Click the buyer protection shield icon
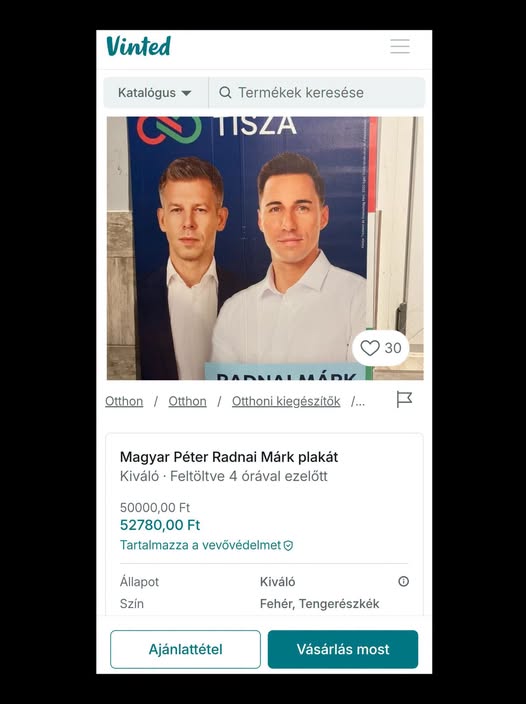Screen dimensions: 526x704 point(289,546)
